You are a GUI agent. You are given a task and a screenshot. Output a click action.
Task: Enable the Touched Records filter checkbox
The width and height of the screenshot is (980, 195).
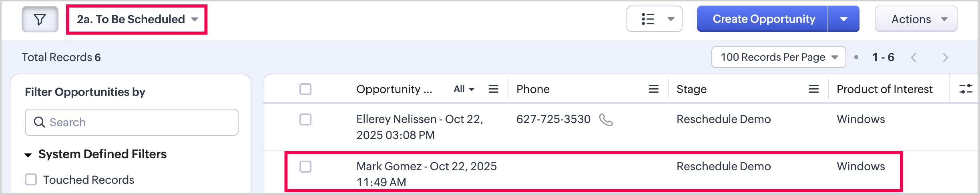[31, 179]
